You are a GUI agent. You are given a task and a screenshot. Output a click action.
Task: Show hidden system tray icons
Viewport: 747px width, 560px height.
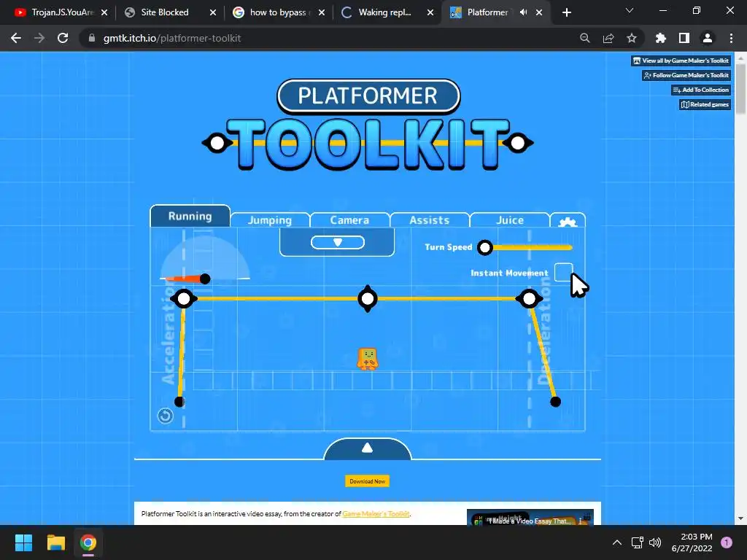click(x=617, y=542)
